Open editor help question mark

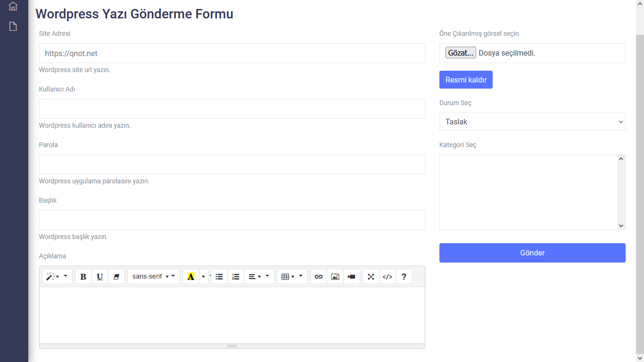[404, 277]
